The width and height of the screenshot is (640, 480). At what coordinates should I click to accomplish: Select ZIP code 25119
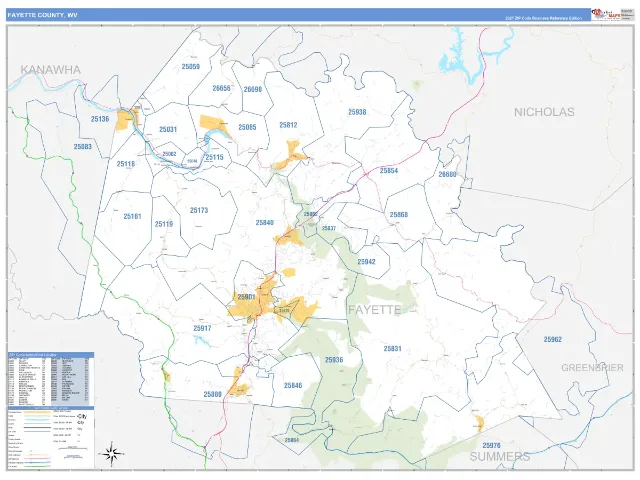(164, 224)
